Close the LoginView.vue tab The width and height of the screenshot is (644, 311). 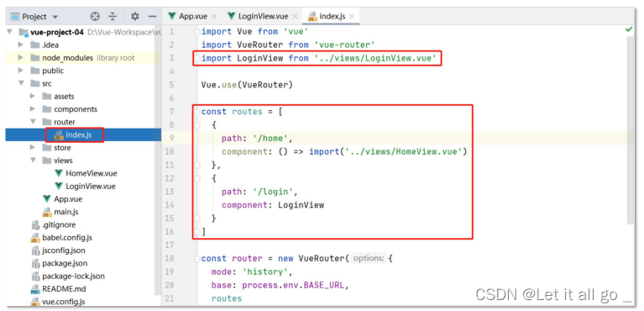tap(295, 17)
